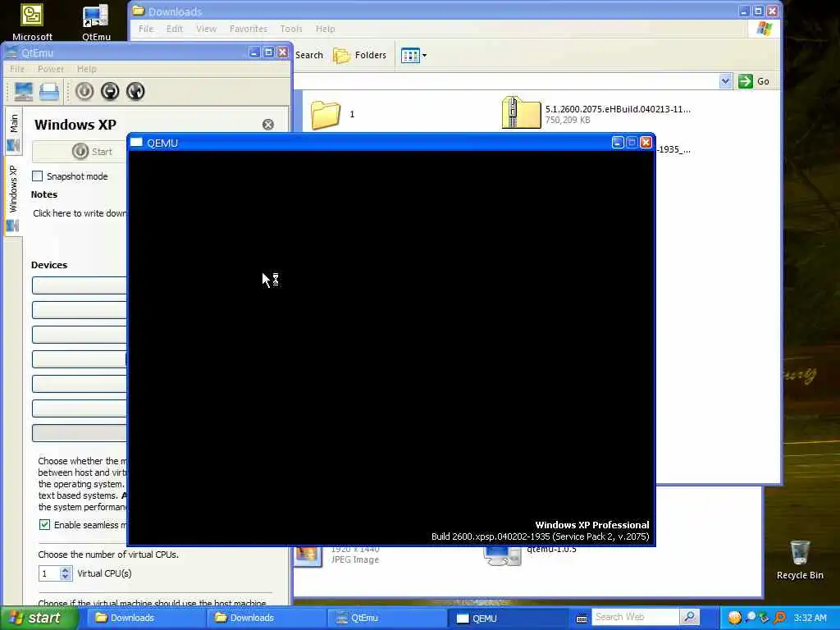This screenshot has width=840, height=630.
Task: Click the power start icon in QtEmu toolbar
Action: click(x=84, y=92)
